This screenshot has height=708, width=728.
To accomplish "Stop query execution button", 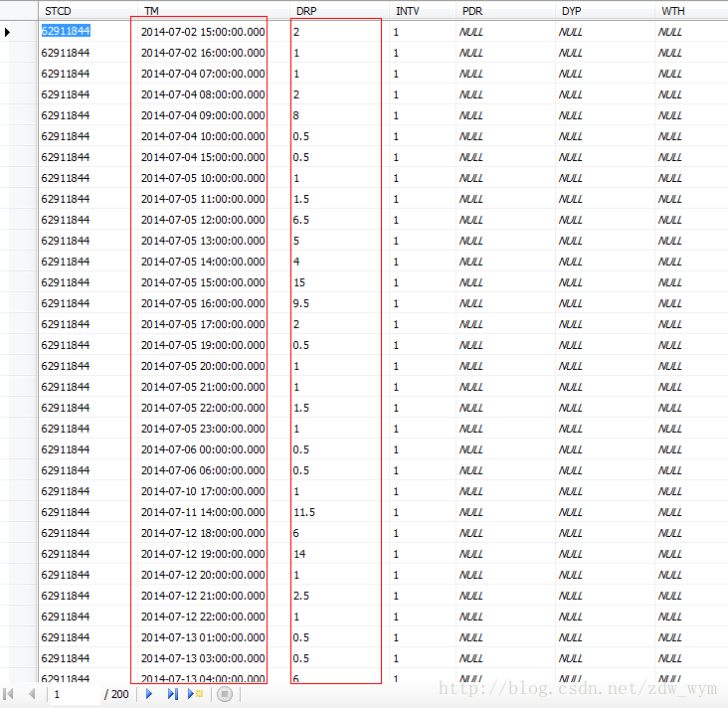I will 225,694.
